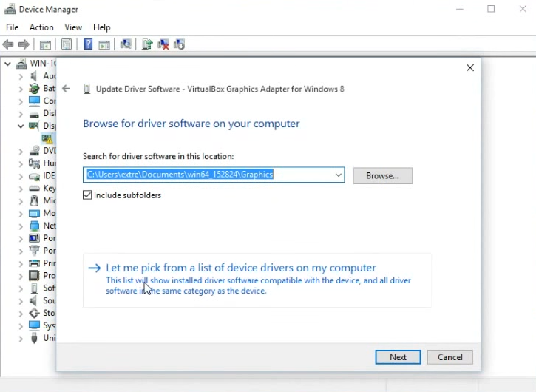Select the Mice category icon
The image size is (536, 392).
click(34, 200)
